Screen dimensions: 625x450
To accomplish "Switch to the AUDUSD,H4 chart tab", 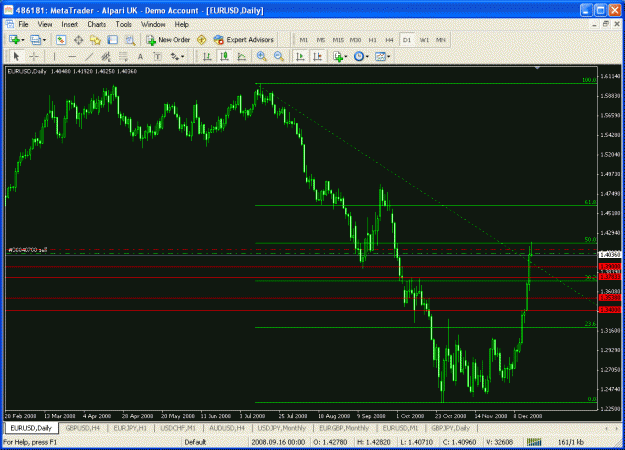I will [227, 428].
